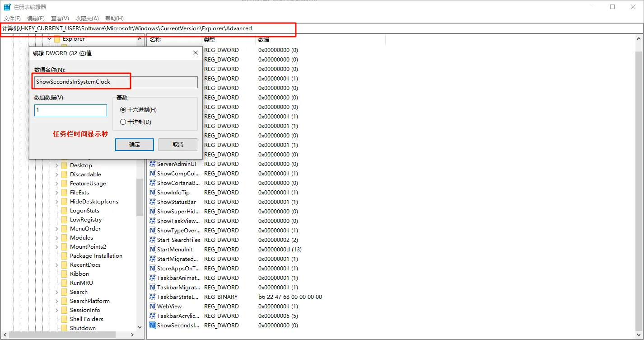Select the 十进制 (decimal) radio button

click(x=123, y=122)
